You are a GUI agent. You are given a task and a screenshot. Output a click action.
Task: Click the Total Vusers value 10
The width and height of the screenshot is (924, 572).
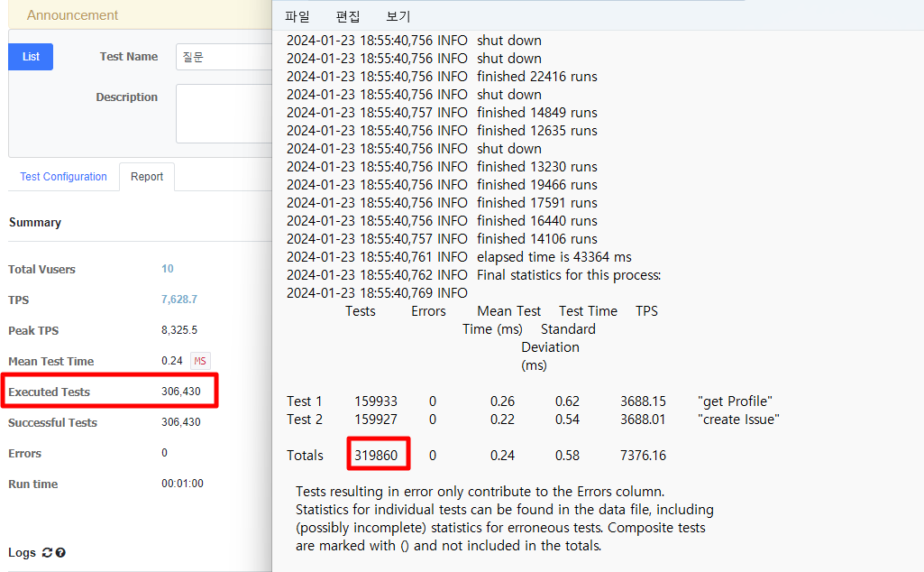[168, 269]
